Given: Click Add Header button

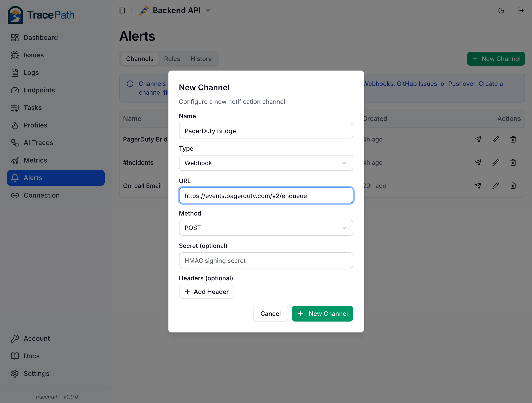Looking at the screenshot, I should point(206,292).
